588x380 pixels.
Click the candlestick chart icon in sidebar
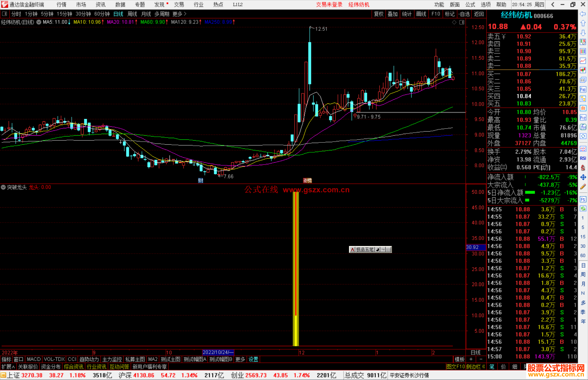point(583,70)
